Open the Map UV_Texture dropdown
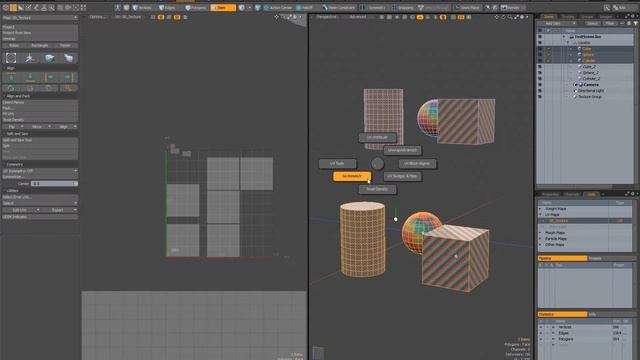 pyautogui.click(x=40, y=18)
